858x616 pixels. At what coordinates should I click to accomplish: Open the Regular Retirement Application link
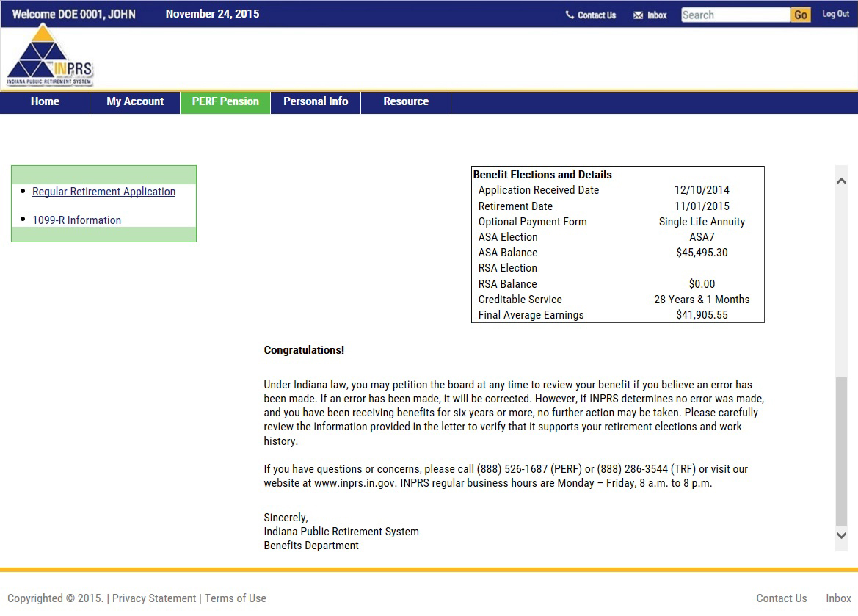tap(103, 192)
